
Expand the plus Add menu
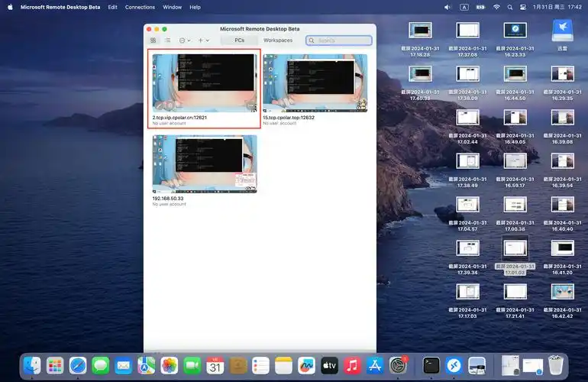point(204,40)
